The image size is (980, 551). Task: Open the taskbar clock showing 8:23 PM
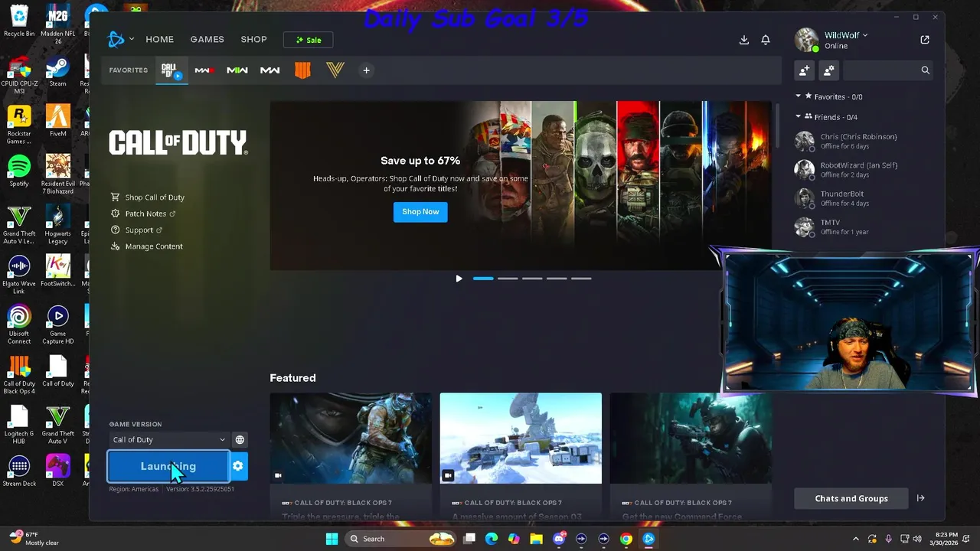[946, 539]
